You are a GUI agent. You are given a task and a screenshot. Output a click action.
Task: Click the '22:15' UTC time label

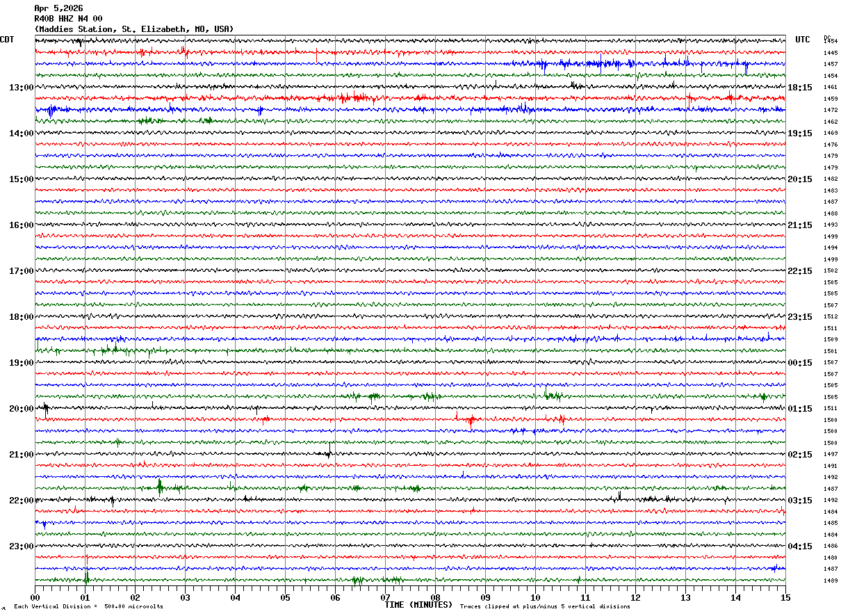pyautogui.click(x=800, y=271)
